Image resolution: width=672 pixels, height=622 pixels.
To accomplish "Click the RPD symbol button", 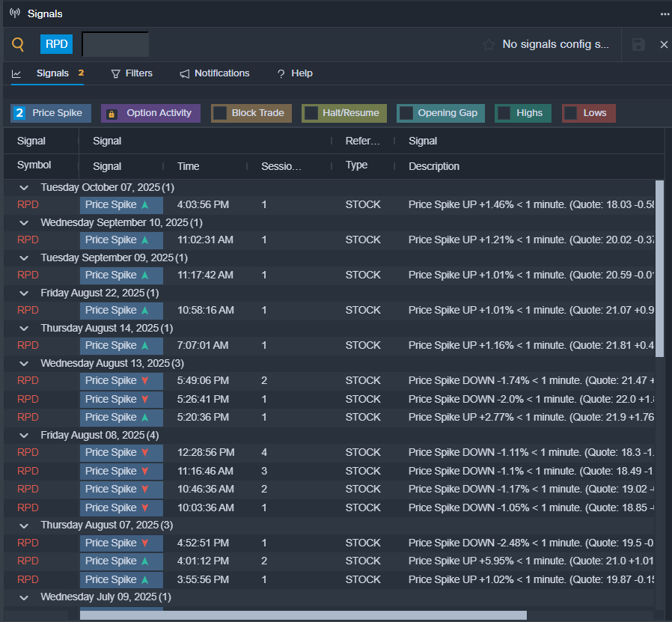I will (57, 44).
